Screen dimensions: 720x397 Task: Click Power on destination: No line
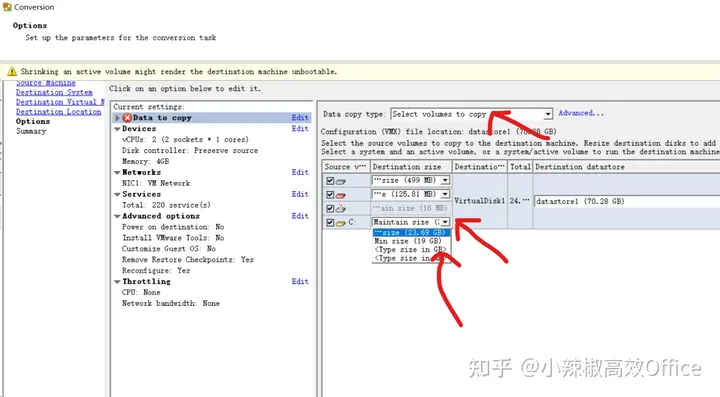point(173,227)
